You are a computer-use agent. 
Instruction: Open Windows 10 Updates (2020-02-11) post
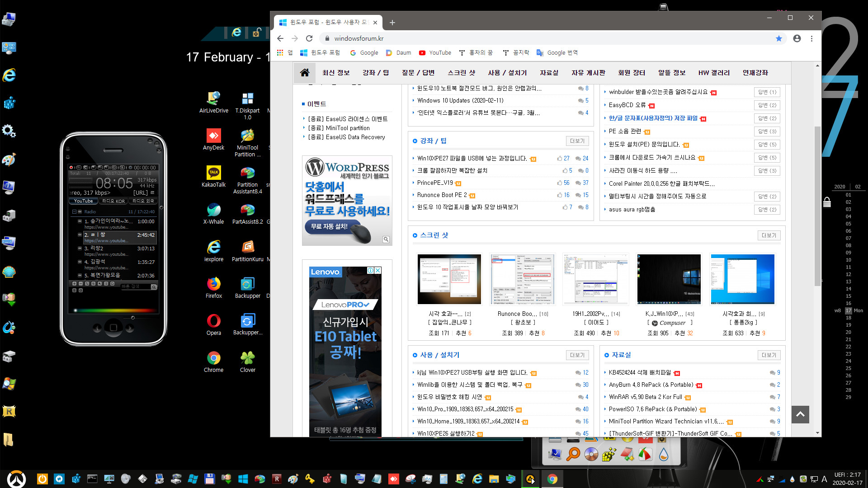click(460, 101)
